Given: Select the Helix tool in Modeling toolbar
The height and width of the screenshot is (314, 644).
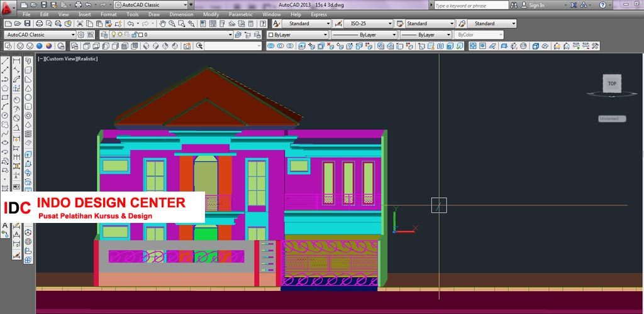Looking at the screenshot, I should coord(28,134).
